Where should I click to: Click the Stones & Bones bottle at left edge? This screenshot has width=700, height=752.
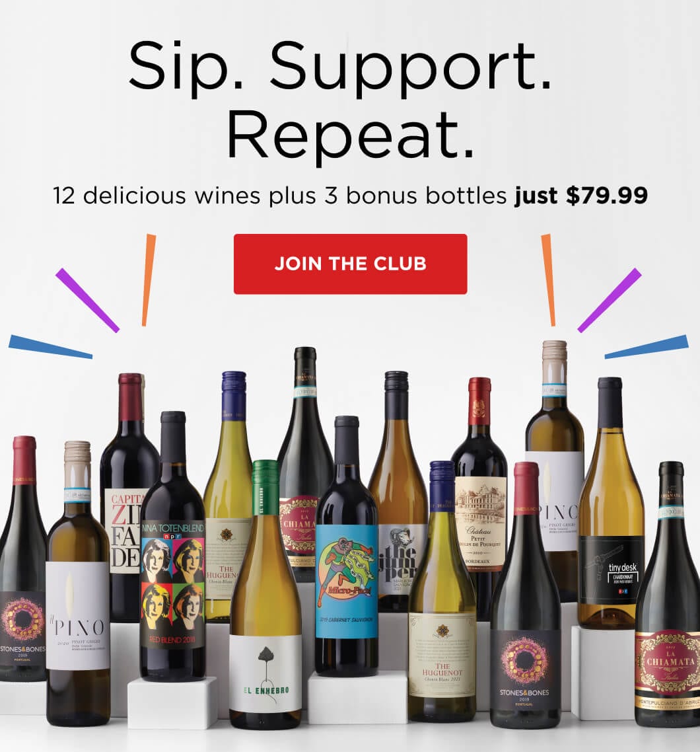click(22, 559)
